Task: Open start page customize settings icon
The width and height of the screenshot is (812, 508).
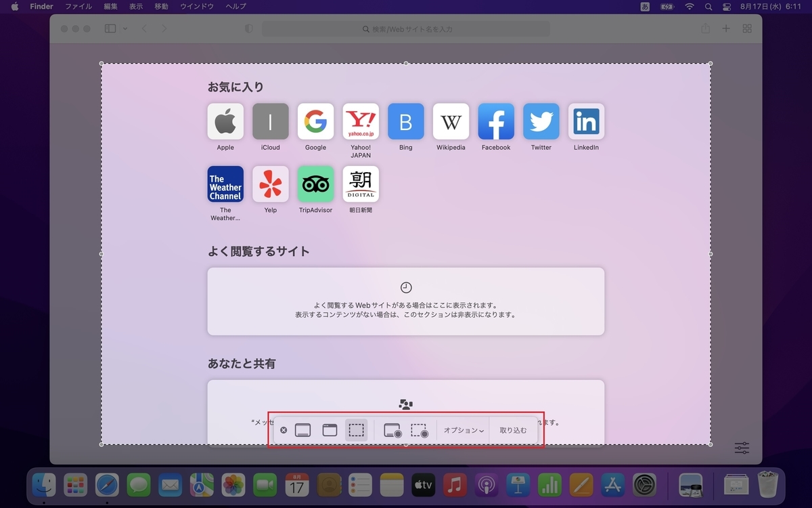Action: click(x=742, y=448)
